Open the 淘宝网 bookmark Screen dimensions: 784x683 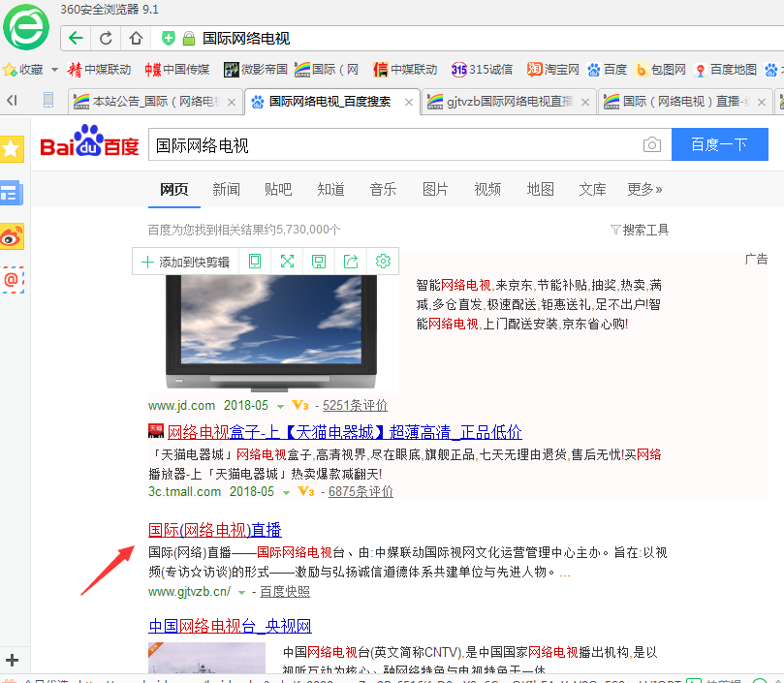(553, 70)
